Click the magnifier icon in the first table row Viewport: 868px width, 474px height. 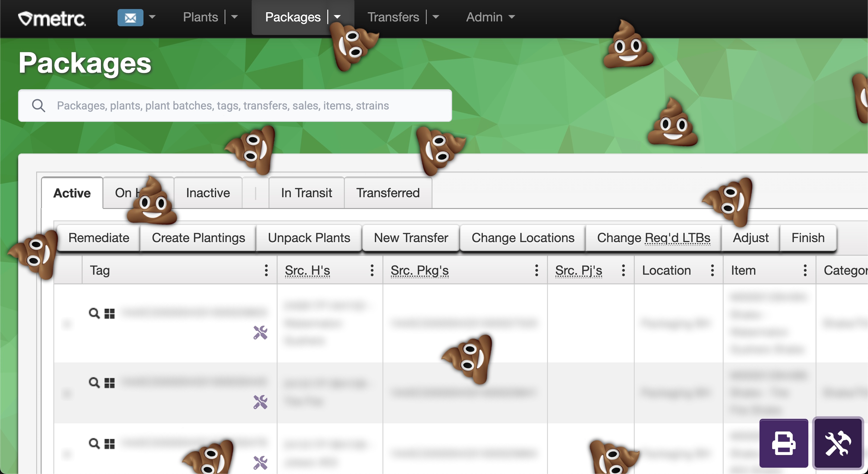[94, 313]
